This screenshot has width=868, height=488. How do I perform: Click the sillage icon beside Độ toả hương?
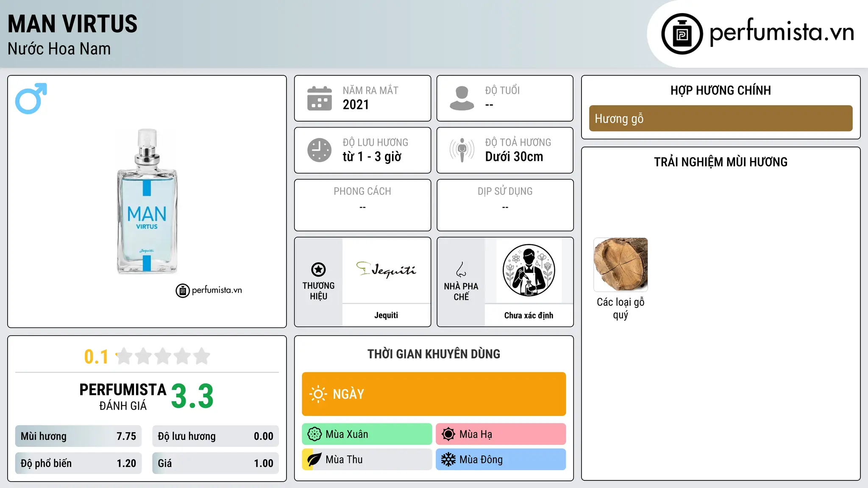(462, 150)
